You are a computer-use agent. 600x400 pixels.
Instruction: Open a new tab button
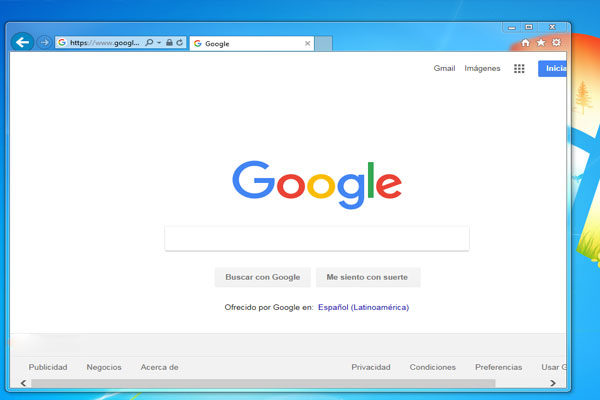tap(324, 44)
